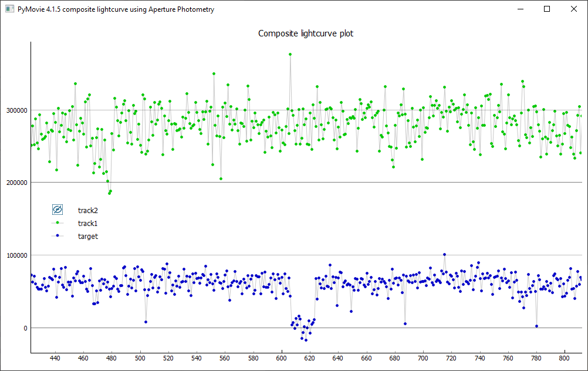Click the 300000 y-axis label
Image resolution: width=588 pixels, height=371 pixels.
[x=15, y=110]
